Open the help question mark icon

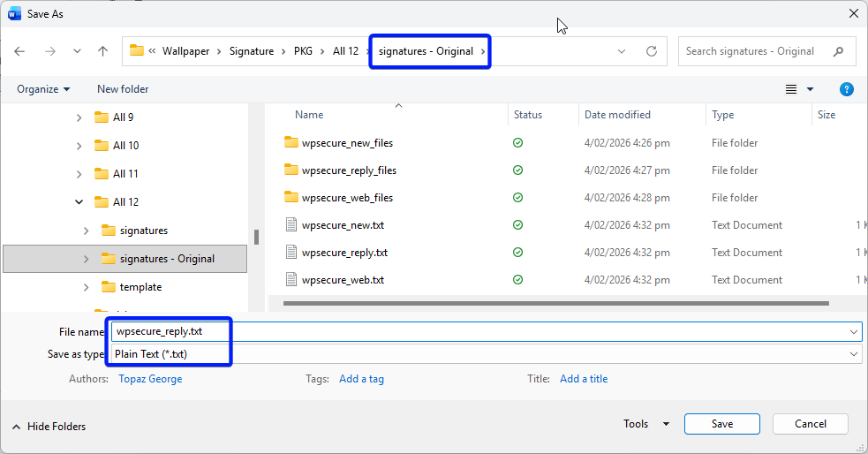(846, 89)
